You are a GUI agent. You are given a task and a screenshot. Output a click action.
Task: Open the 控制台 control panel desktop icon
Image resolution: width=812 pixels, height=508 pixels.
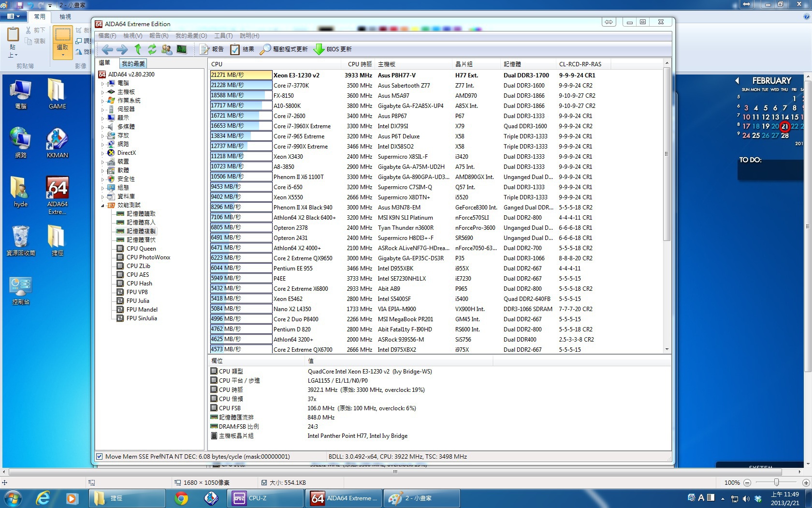pos(21,290)
